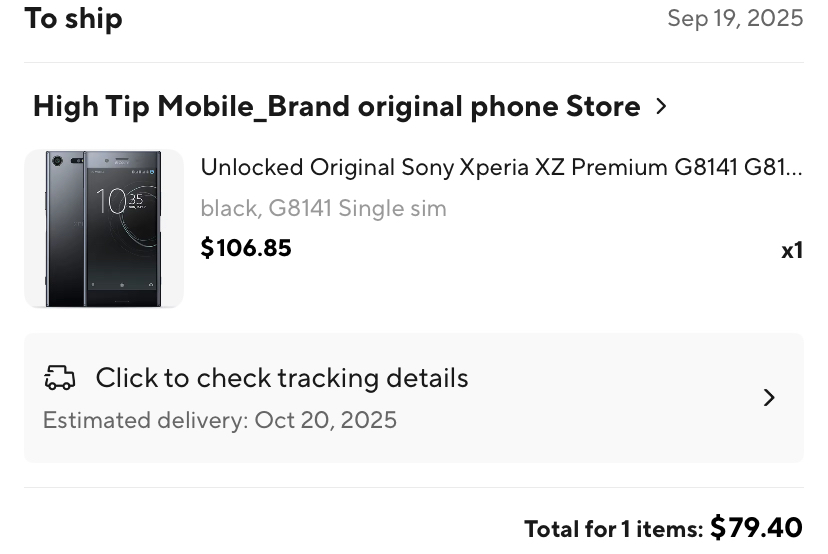Click the "To ship" order status heading
Screen dimensions: 828x554
[73, 18]
